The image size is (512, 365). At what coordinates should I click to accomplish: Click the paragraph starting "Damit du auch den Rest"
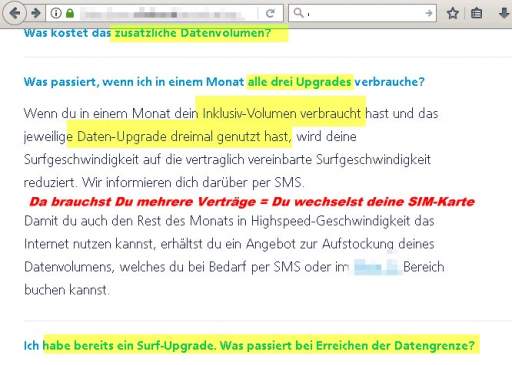click(x=234, y=256)
